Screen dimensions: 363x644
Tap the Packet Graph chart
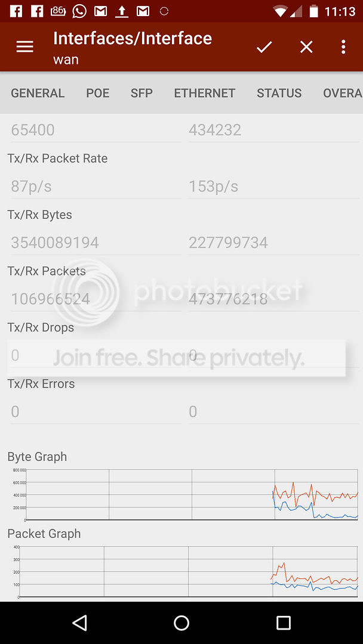pyautogui.click(x=189, y=571)
